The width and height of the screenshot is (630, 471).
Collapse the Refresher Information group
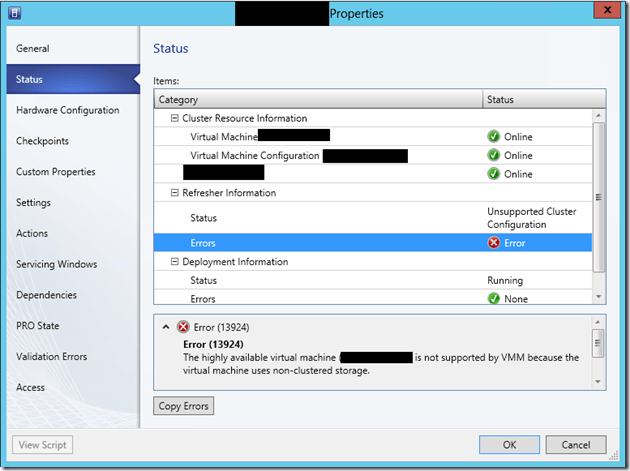(175, 193)
